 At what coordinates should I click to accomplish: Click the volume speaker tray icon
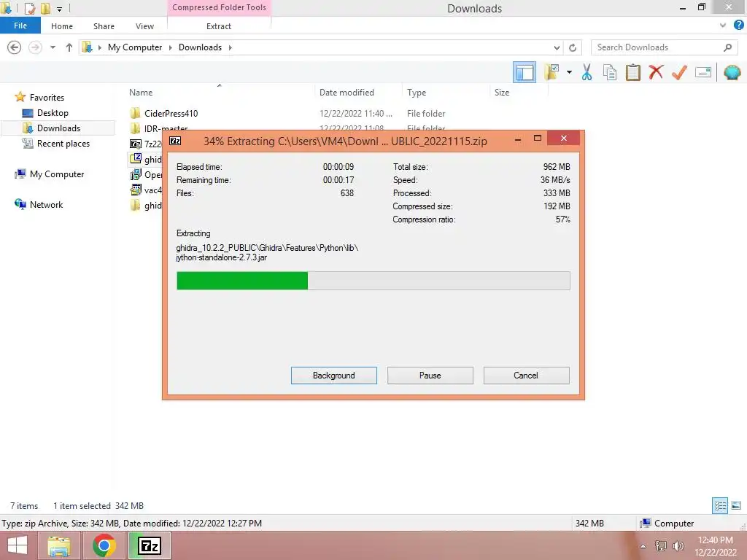(x=678, y=546)
